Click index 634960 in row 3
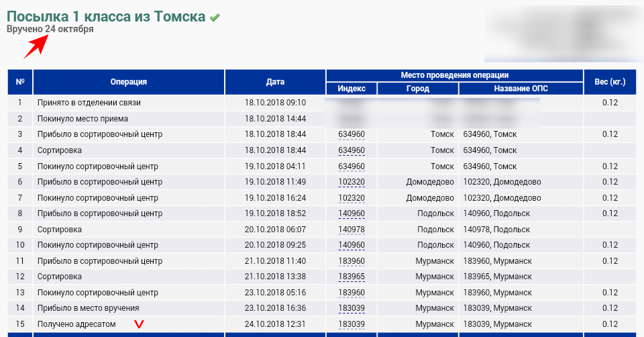The height and width of the screenshot is (337, 644). click(x=352, y=134)
